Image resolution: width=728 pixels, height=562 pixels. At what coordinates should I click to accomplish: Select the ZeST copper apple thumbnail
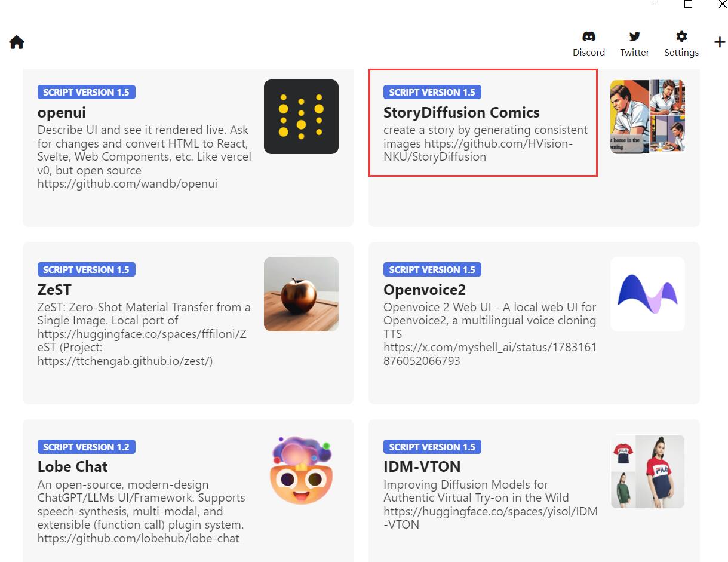coord(301,294)
